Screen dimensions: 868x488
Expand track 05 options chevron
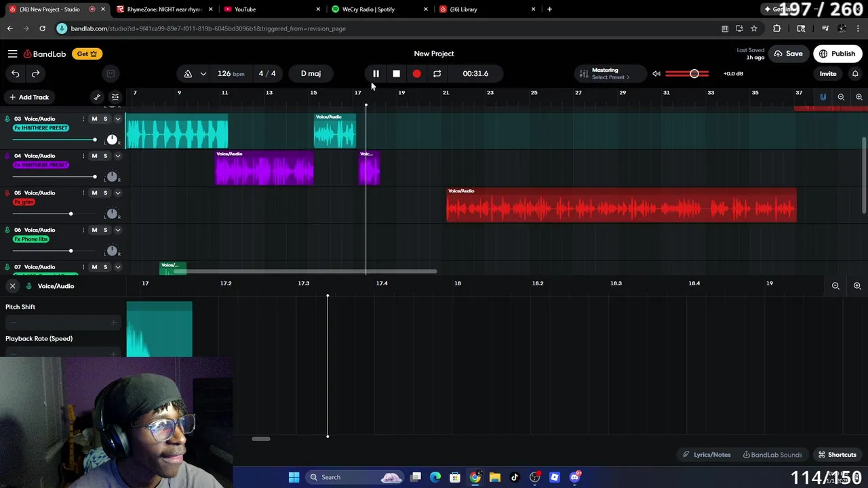(x=117, y=192)
